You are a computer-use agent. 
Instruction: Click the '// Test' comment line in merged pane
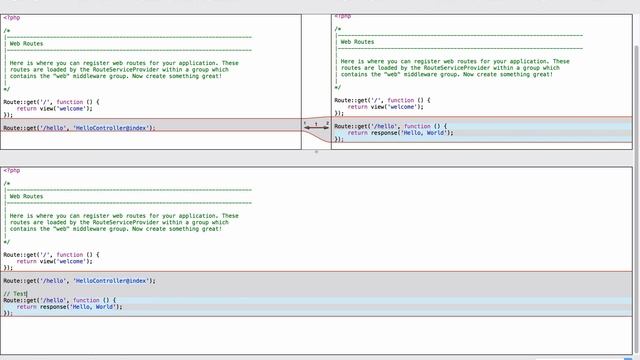15,294
